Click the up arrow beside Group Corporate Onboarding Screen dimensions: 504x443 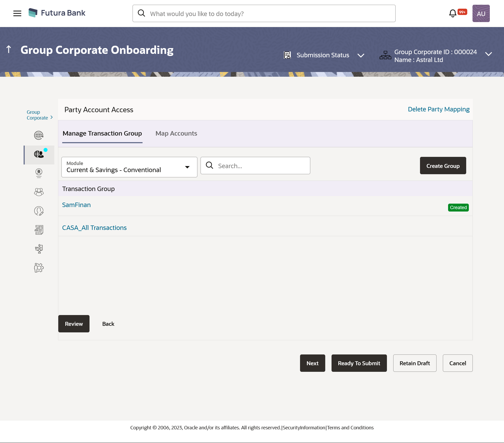9,49
